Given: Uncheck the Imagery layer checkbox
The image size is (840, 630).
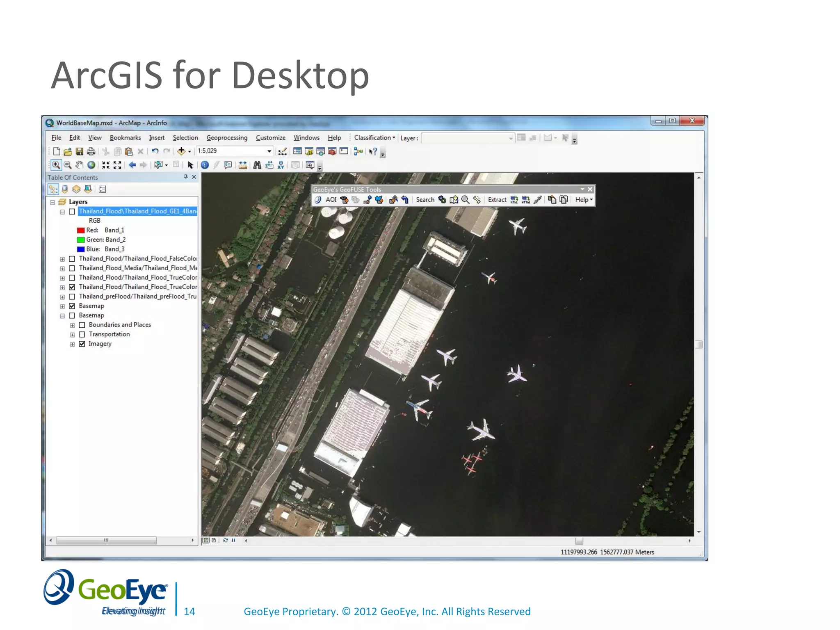Looking at the screenshot, I should coord(82,344).
